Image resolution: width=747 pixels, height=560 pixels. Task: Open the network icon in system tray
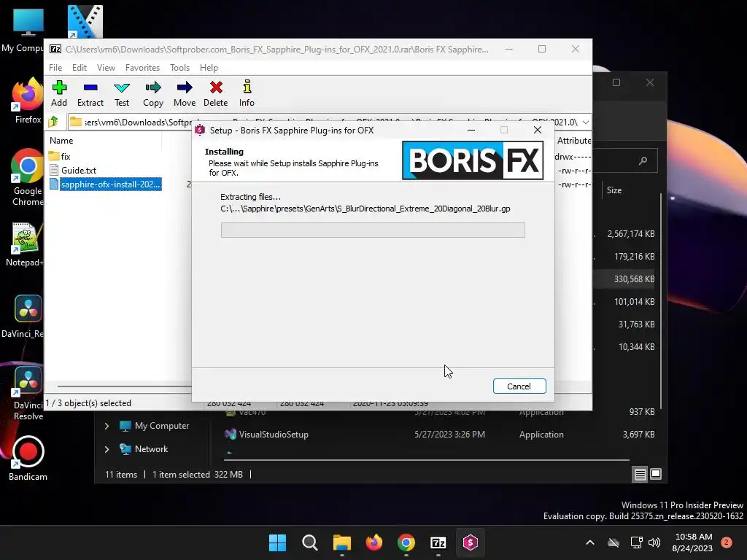click(636, 542)
